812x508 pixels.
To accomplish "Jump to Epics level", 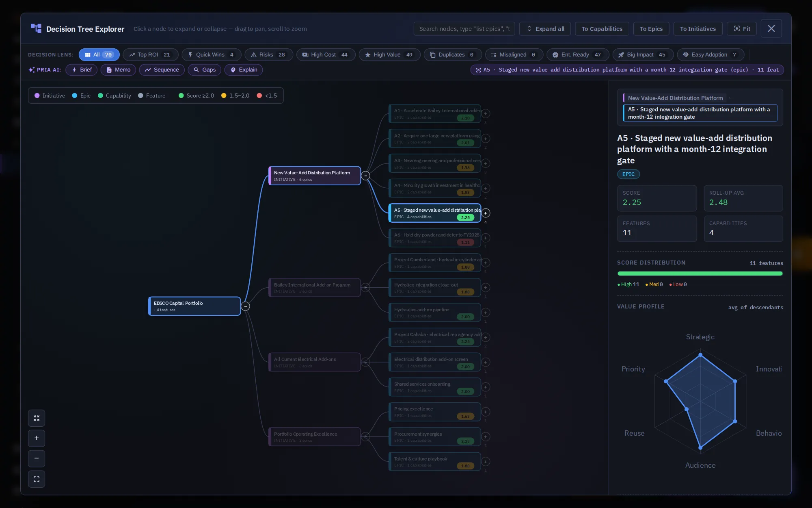I will tap(651, 29).
